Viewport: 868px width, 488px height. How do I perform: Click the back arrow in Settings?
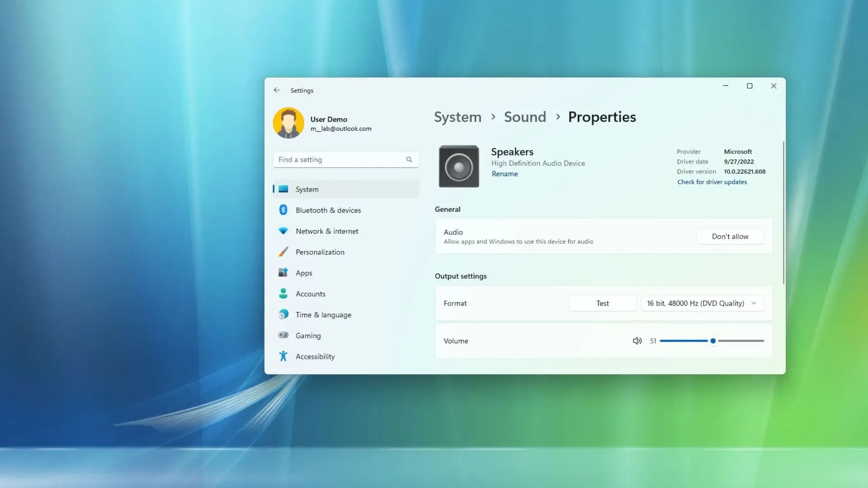[x=277, y=90]
